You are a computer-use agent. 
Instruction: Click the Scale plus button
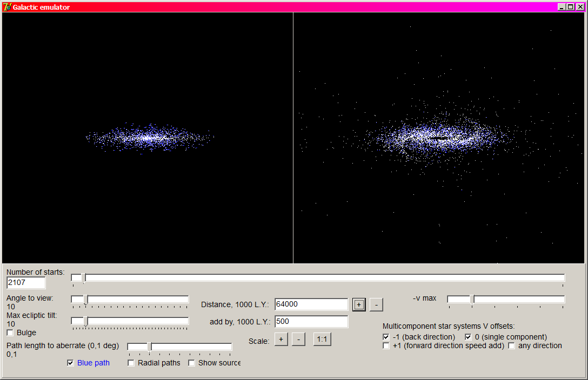click(281, 340)
